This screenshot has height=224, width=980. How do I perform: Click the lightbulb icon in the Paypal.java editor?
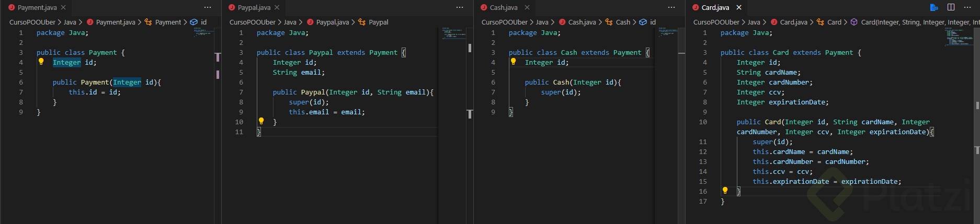point(261,121)
